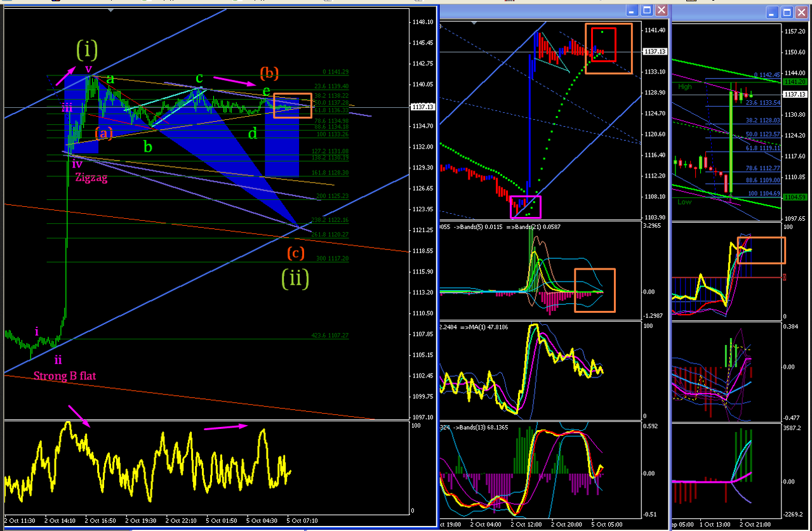Screen dimensions: 812x531
Task: Maximize the right chart window
Action: 787,12
